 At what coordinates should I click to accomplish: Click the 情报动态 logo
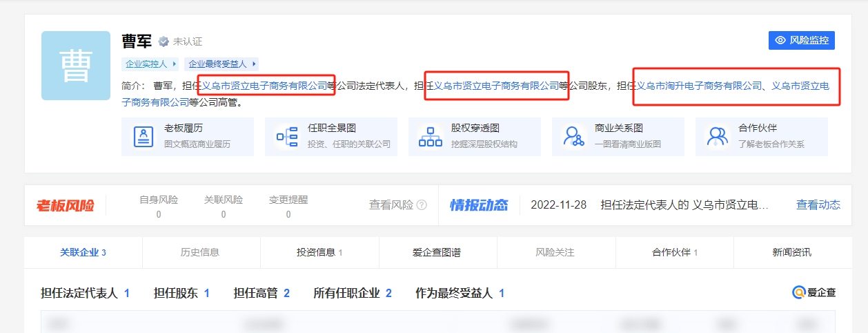coord(479,205)
